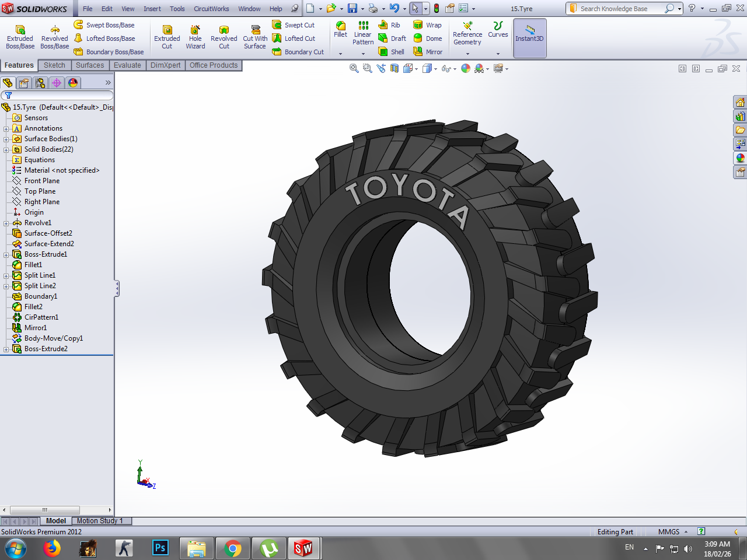Switch to the Surfaces tab
747x560 pixels.
tap(90, 65)
